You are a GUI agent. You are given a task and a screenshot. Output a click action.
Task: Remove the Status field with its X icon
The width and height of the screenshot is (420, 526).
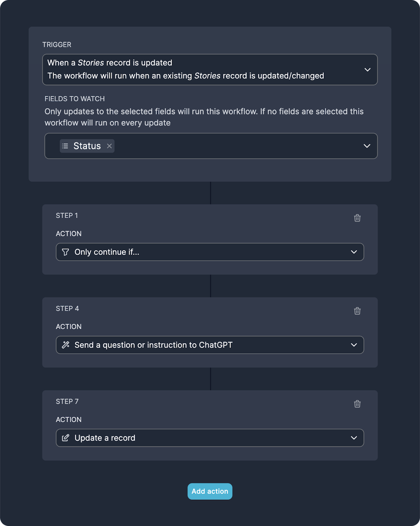click(x=109, y=146)
